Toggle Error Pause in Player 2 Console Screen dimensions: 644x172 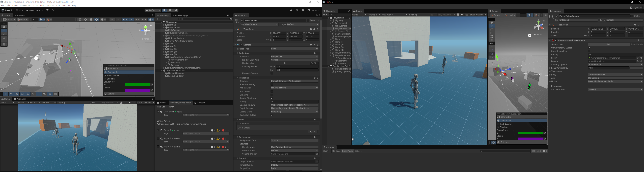tap(347, 151)
